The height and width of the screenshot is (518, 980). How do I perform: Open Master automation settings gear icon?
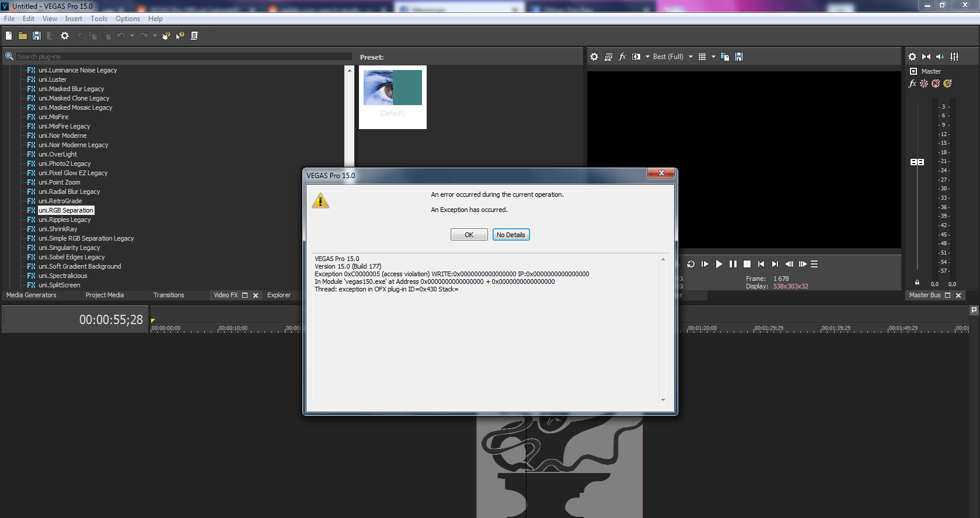coord(924,84)
